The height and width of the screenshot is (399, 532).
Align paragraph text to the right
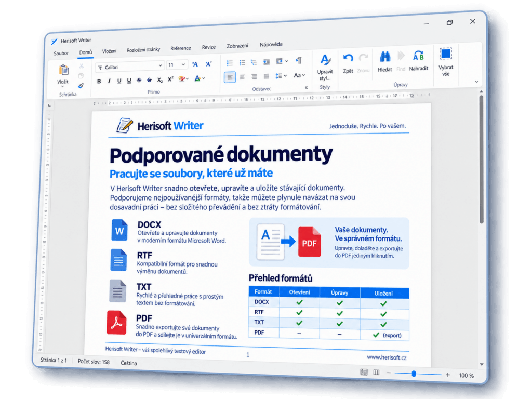(x=254, y=77)
